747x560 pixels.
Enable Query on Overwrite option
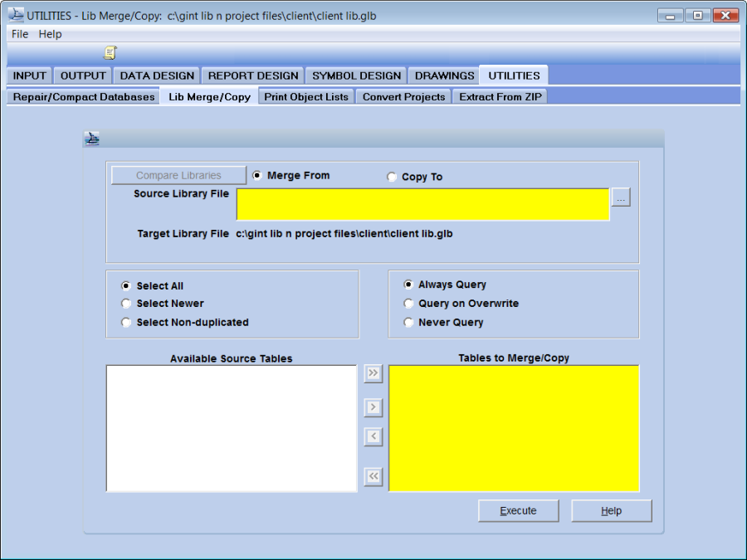tap(408, 304)
